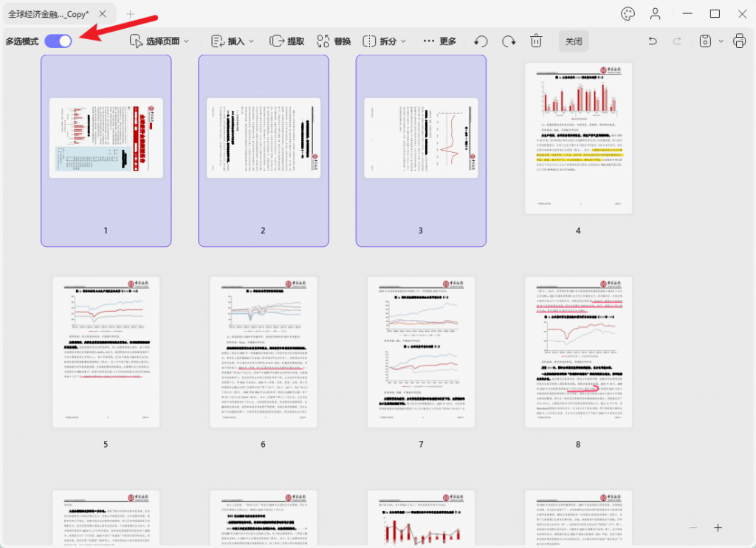Viewport: 756px width, 548px height.
Task: Expand the save options dropdown arrow
Action: (721, 41)
